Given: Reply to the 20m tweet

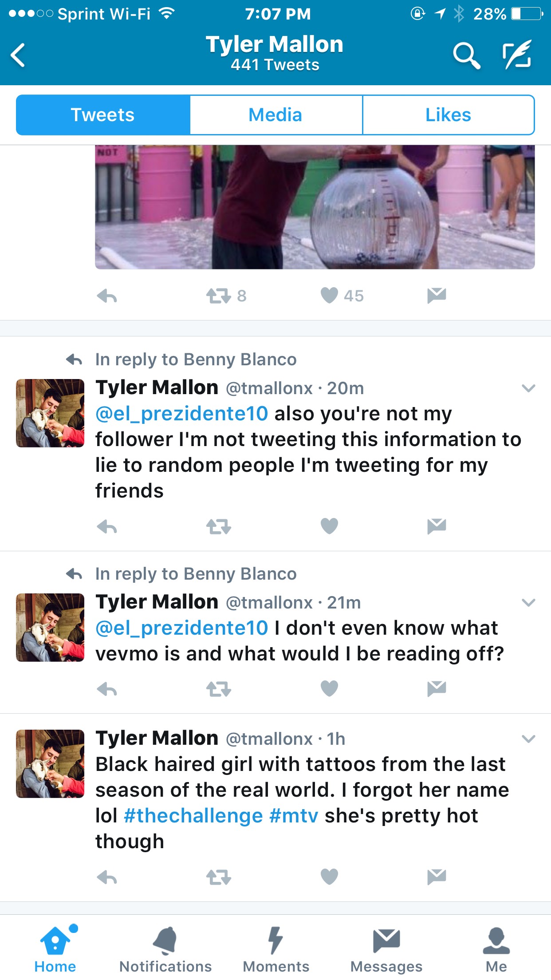Looking at the screenshot, I should tap(107, 527).
